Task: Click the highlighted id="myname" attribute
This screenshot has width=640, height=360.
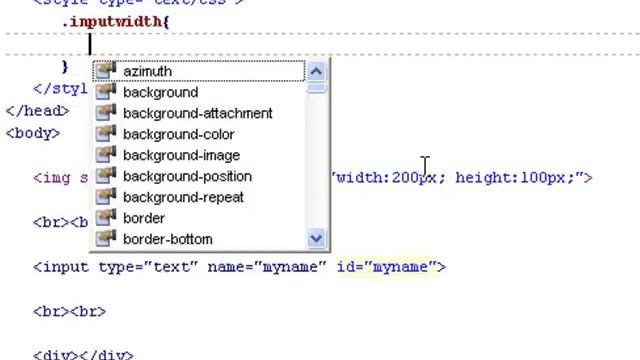Action: (387, 267)
